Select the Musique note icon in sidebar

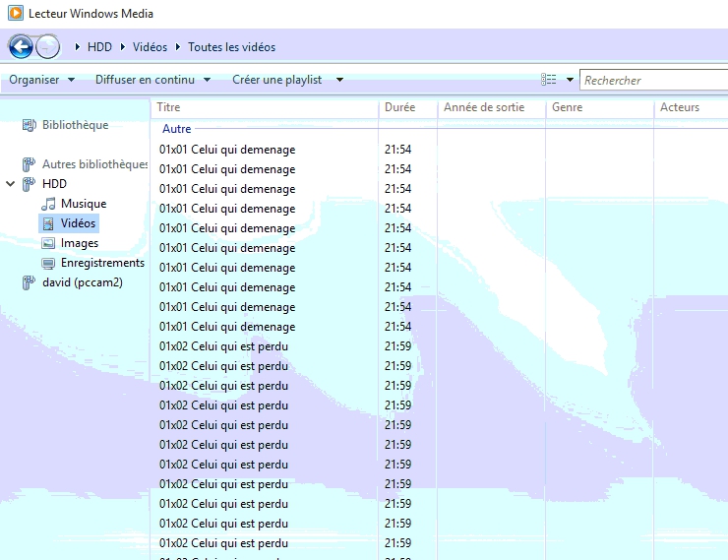[x=49, y=204]
